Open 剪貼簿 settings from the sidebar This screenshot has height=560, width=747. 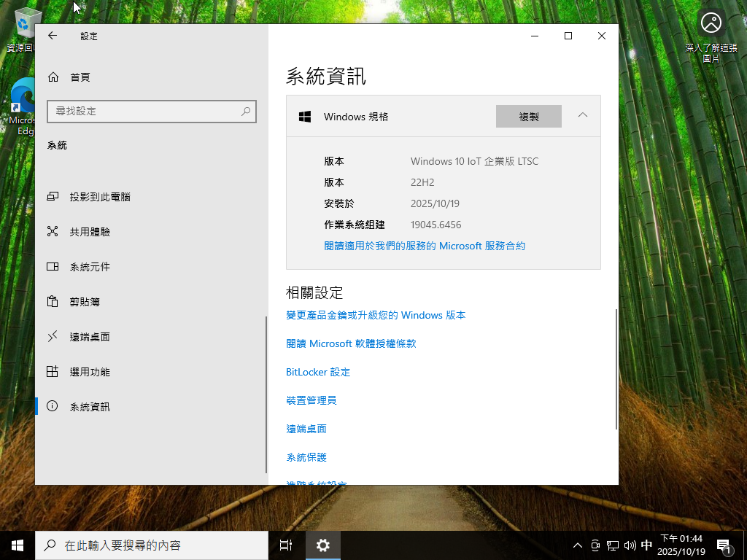tap(83, 301)
